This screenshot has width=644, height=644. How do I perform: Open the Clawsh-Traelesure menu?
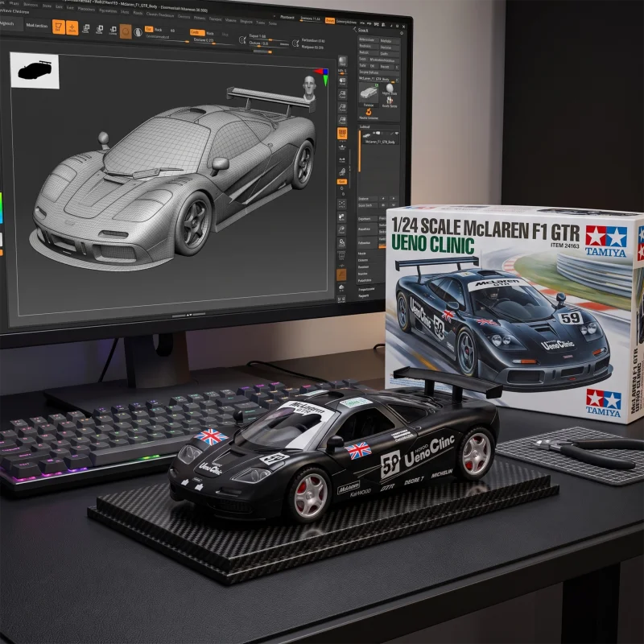[x=160, y=15]
